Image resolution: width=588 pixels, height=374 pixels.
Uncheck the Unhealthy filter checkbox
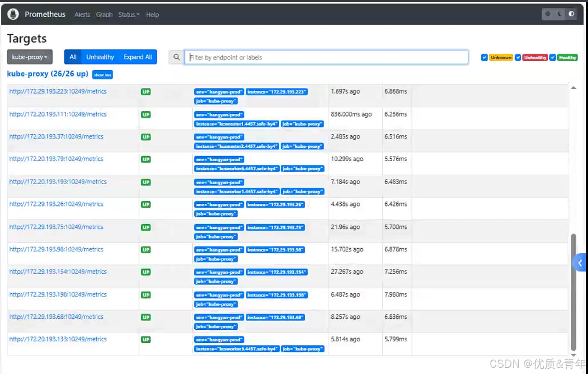[x=518, y=57]
